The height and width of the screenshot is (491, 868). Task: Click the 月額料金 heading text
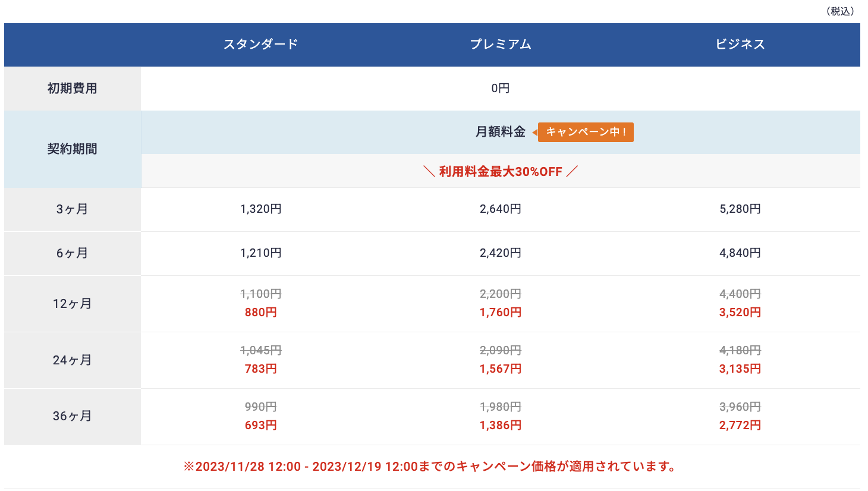point(501,132)
